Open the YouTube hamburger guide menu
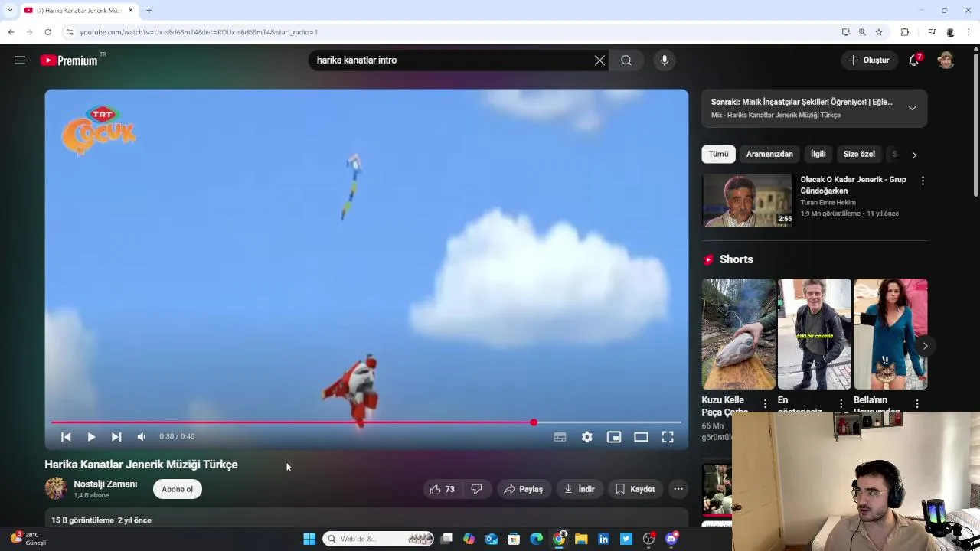 click(x=20, y=60)
